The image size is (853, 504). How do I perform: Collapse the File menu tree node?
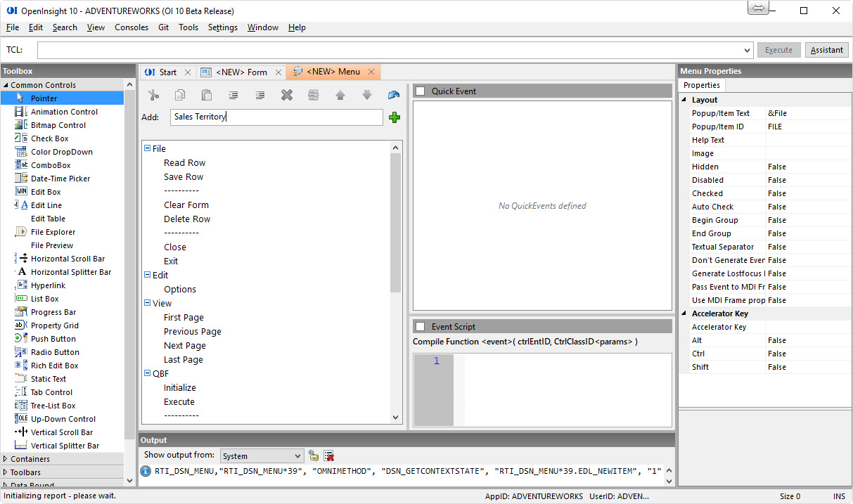pyautogui.click(x=147, y=148)
